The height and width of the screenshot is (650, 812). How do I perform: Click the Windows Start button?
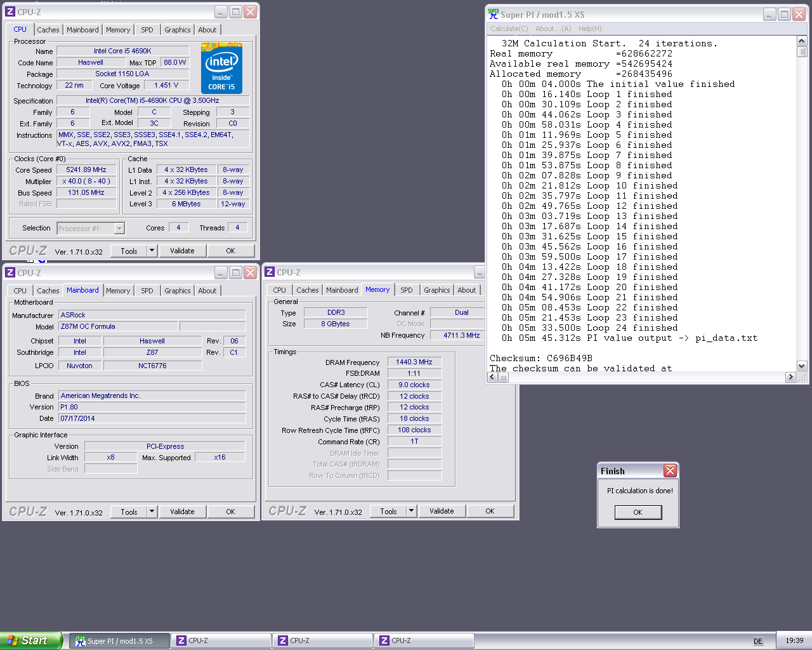click(x=31, y=640)
